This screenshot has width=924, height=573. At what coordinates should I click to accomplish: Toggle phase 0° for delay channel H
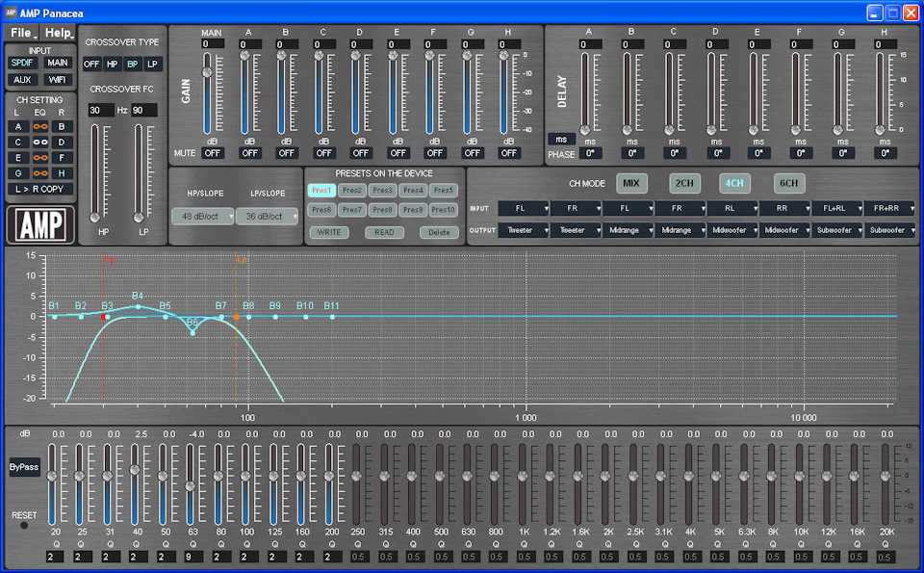coord(885,153)
